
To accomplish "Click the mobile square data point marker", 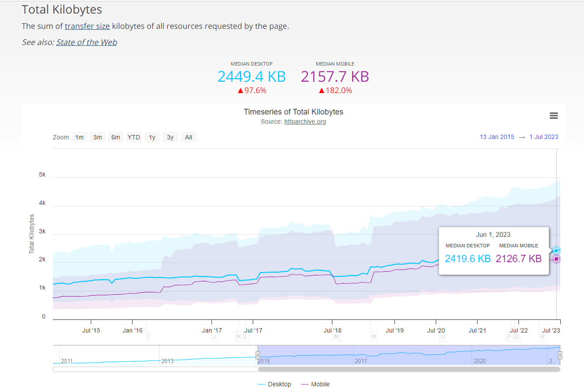I will click(x=556, y=259).
